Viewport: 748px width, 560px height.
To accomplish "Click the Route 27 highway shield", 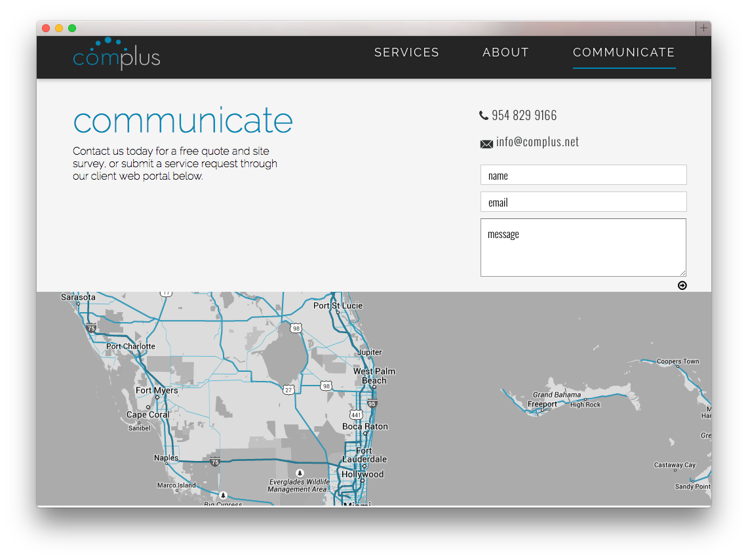I will pyautogui.click(x=288, y=390).
